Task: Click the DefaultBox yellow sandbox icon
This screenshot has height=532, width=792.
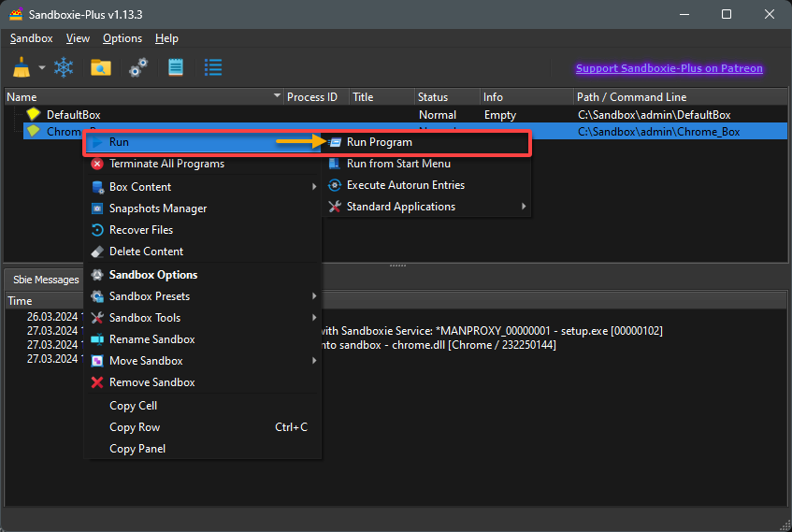Action: coord(34,114)
